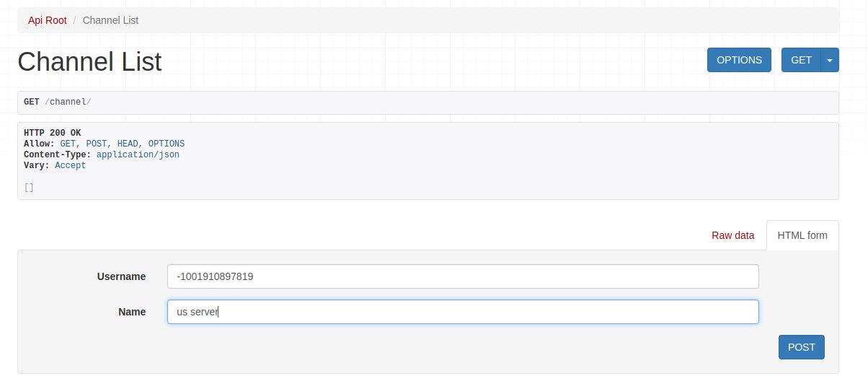This screenshot has height=389, width=868.
Task: Click the Name field label
Action: coord(132,312)
